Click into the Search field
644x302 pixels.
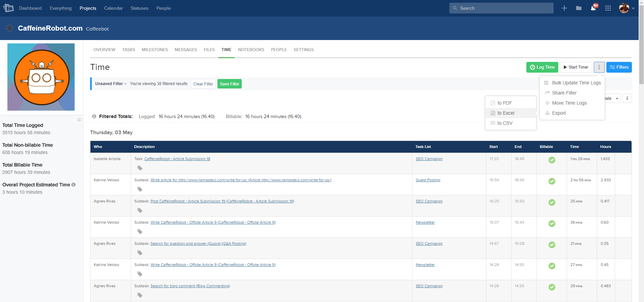(501, 8)
